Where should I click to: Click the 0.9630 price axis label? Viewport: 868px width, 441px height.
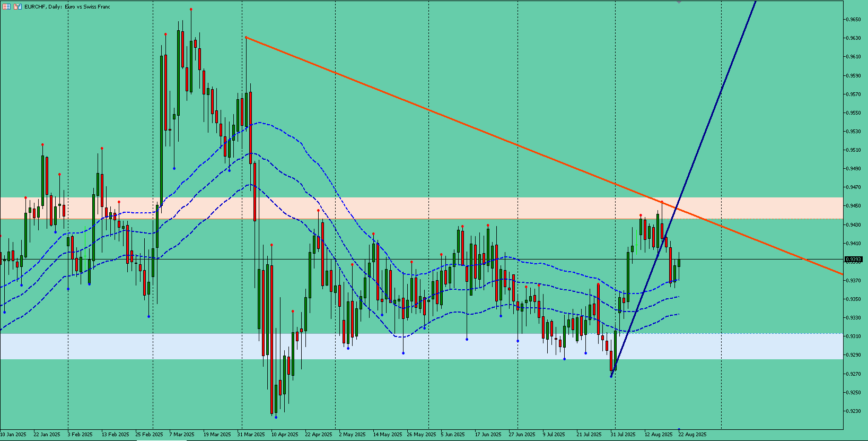(853, 38)
